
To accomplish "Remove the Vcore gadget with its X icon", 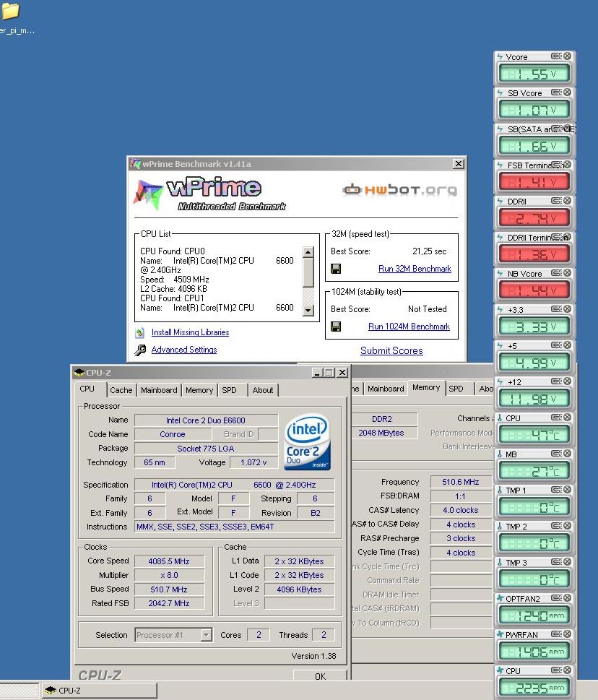I will (567, 56).
